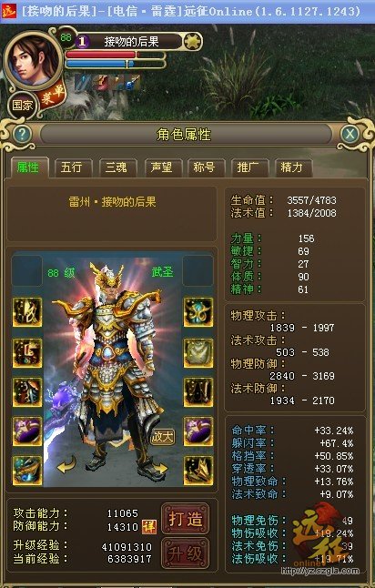
Task: Click the character portrait avatar
Action: tap(33, 60)
